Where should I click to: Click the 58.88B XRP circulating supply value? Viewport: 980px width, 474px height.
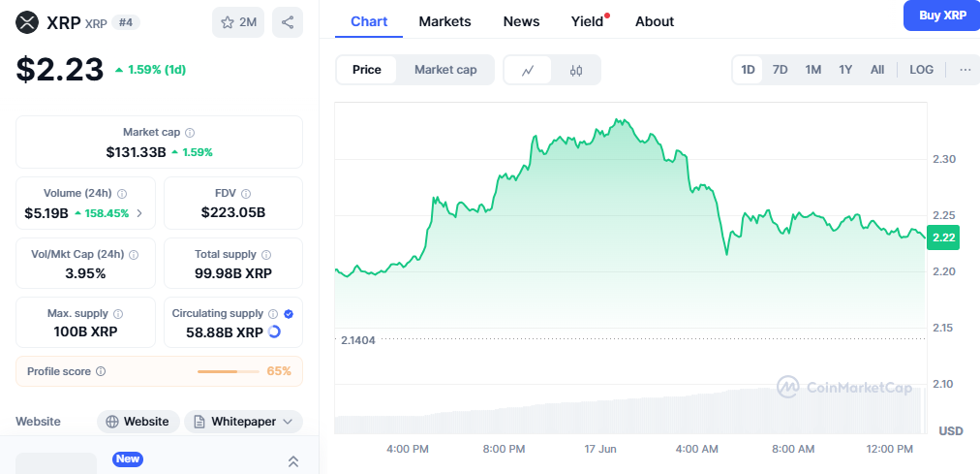pos(225,332)
